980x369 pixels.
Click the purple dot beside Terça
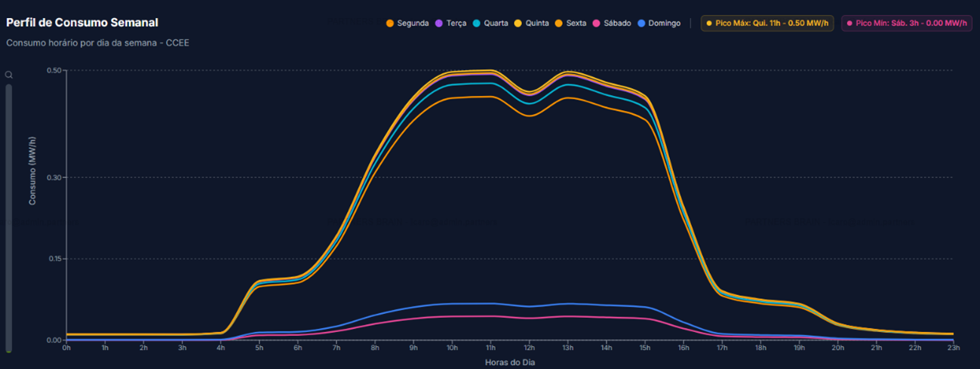(x=438, y=23)
